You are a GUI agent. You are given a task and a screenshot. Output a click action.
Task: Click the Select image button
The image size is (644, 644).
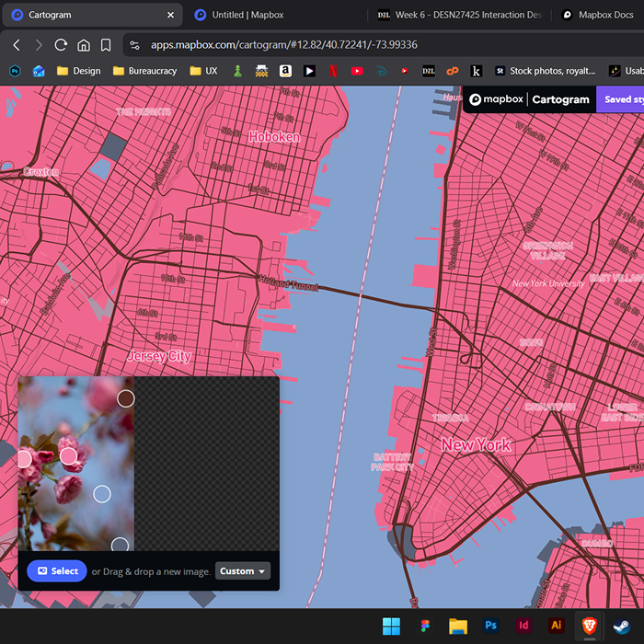click(57, 570)
